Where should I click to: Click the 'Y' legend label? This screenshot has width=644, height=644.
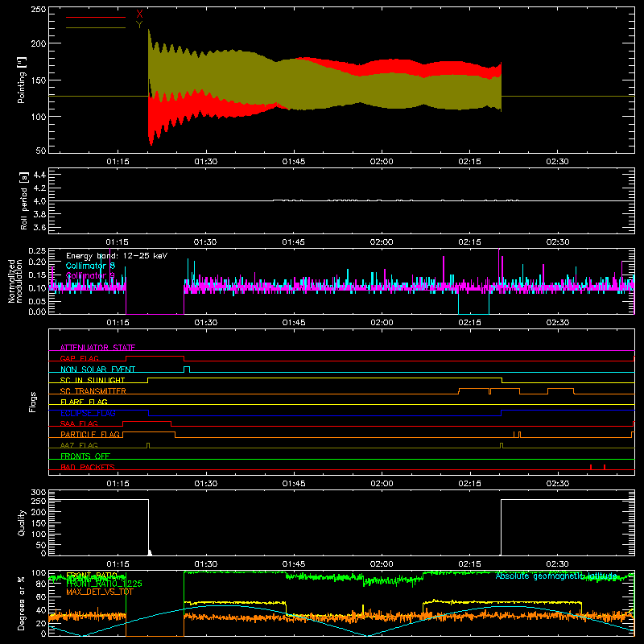click(x=139, y=25)
